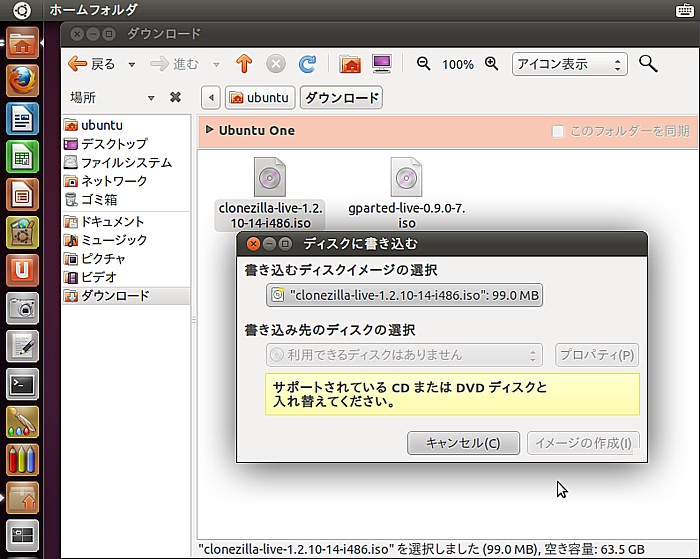Image resolution: width=700 pixels, height=559 pixels.
Task: Close the sidebar with the X icon
Action: [x=175, y=97]
